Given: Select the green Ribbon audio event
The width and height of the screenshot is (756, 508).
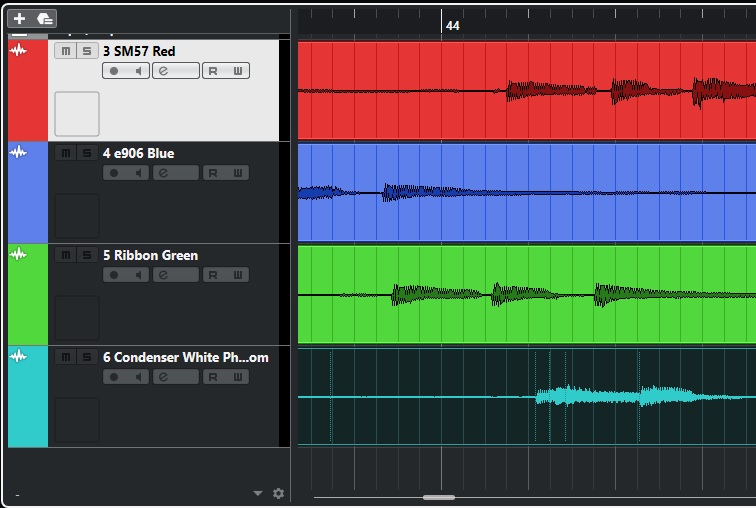Looking at the screenshot, I should point(526,294).
